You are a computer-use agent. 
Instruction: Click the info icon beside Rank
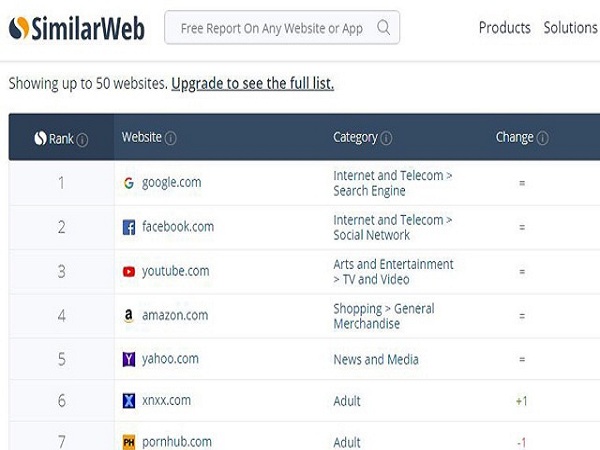coord(82,140)
